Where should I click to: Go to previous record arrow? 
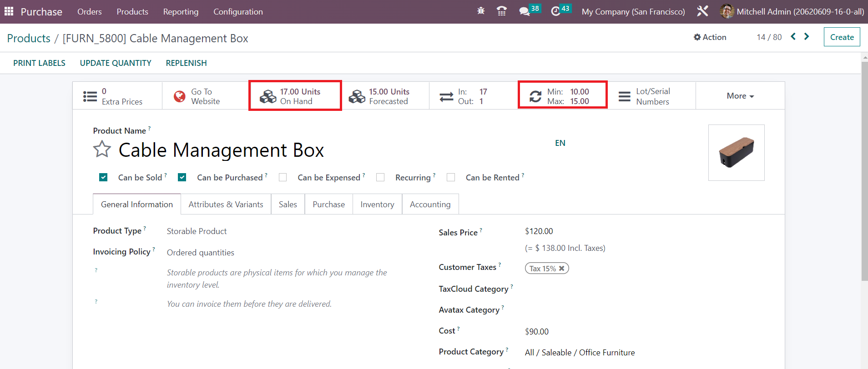(x=793, y=37)
